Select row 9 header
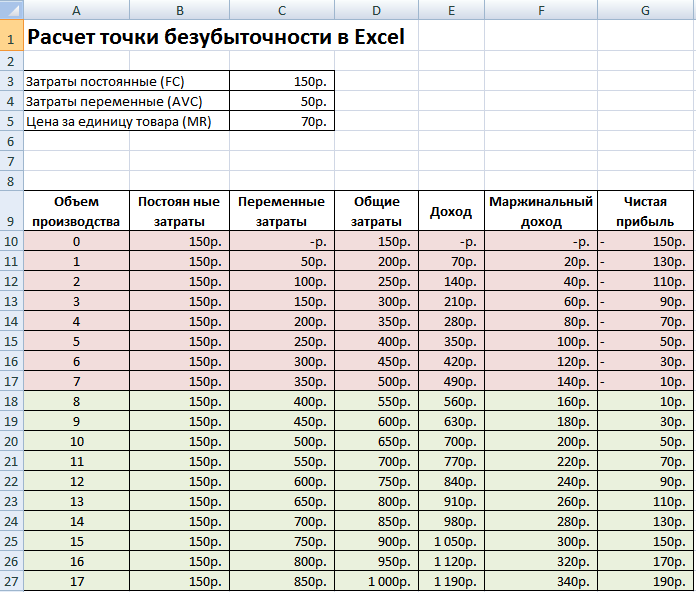Viewport: 696px width, 592px height. tap(12, 211)
